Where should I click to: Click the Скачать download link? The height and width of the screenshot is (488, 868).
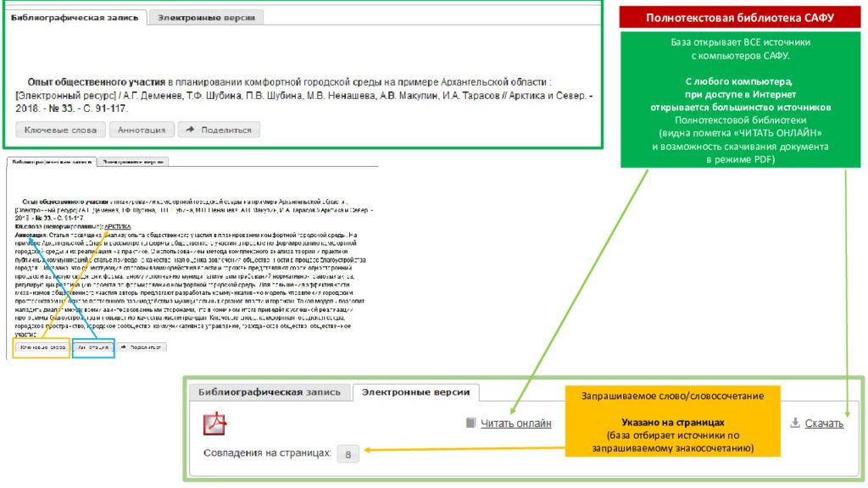tap(824, 424)
